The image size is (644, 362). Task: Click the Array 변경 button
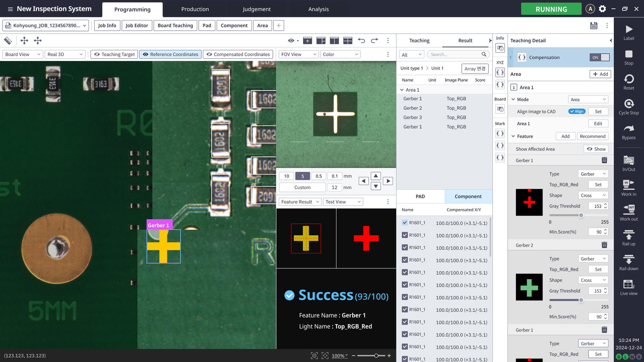coord(475,69)
